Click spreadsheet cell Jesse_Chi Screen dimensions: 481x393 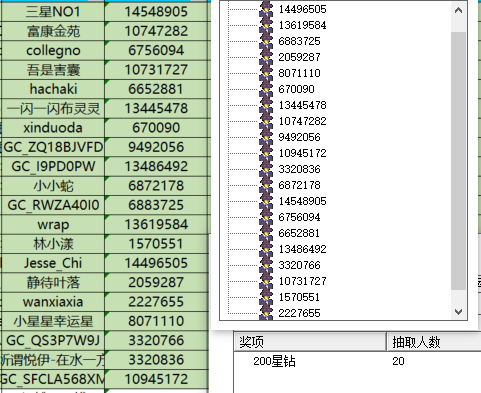[53, 263]
